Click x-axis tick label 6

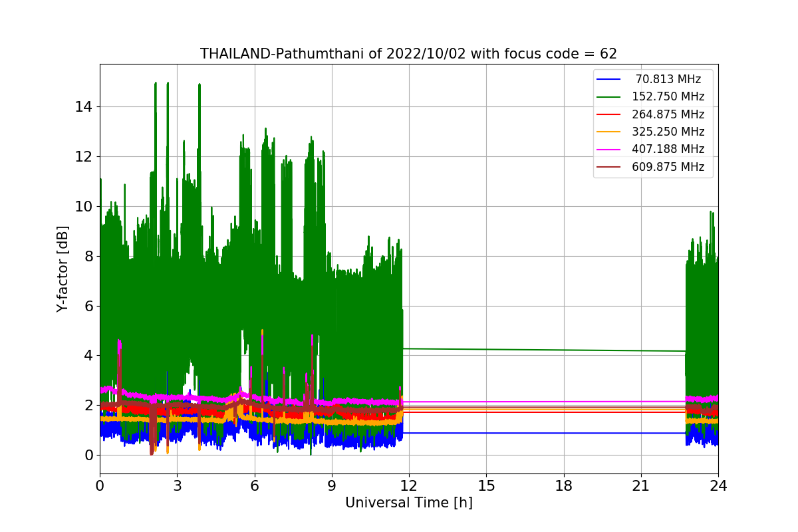tap(255, 485)
